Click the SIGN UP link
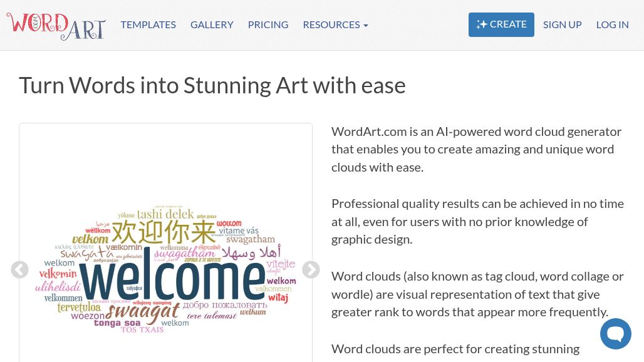 click(562, 24)
